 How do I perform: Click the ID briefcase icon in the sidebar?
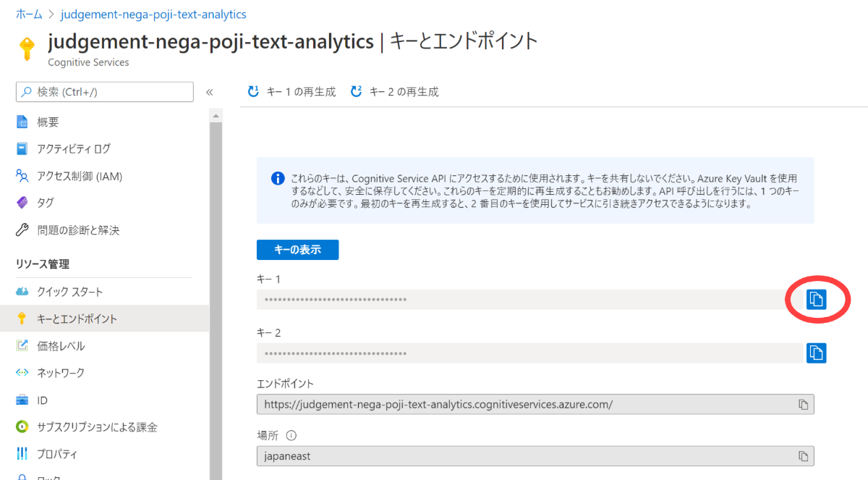[x=22, y=400]
